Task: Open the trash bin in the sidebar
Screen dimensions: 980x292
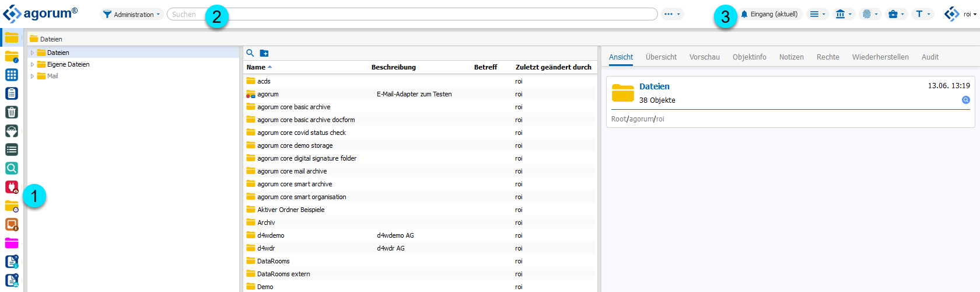Action: pyautogui.click(x=12, y=112)
